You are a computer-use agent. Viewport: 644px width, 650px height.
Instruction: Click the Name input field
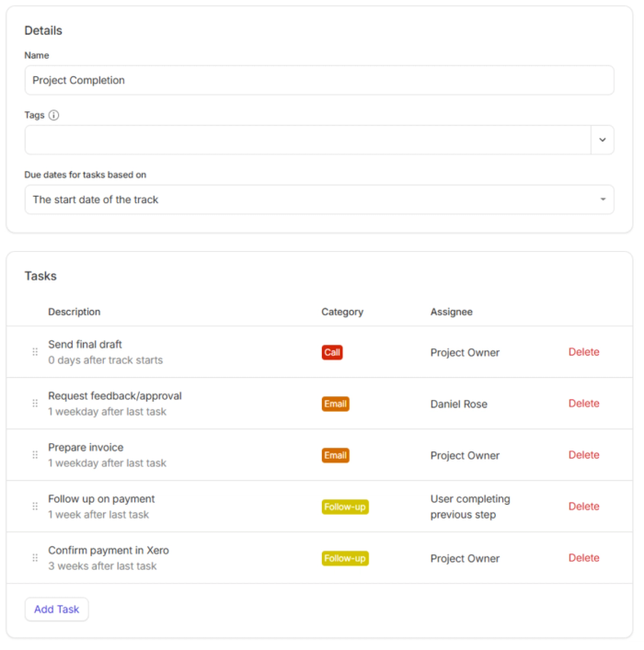click(318, 80)
